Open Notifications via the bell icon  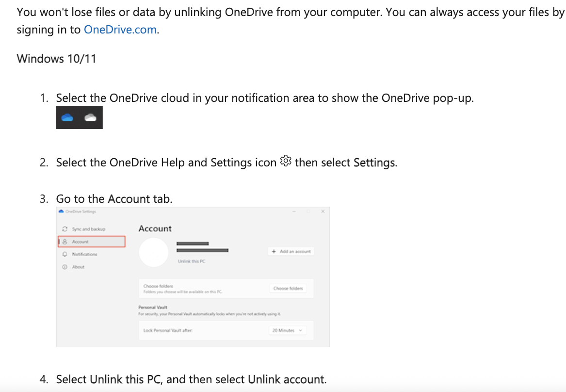[64, 254]
